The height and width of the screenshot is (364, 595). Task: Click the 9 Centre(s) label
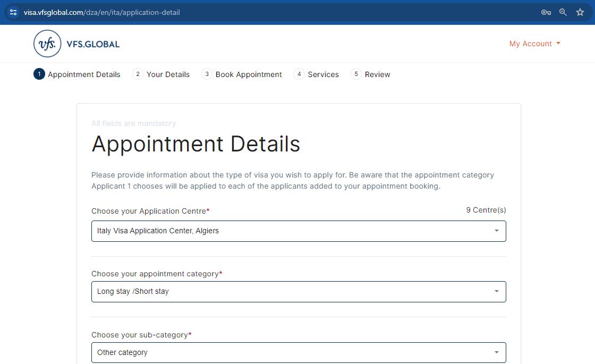click(x=486, y=210)
